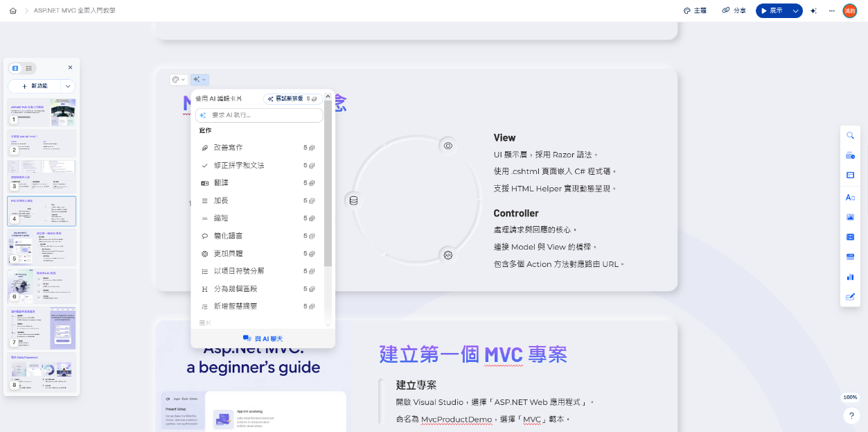Open text formatting Aa icon
Screen dimensions: 868x432
[850, 198]
